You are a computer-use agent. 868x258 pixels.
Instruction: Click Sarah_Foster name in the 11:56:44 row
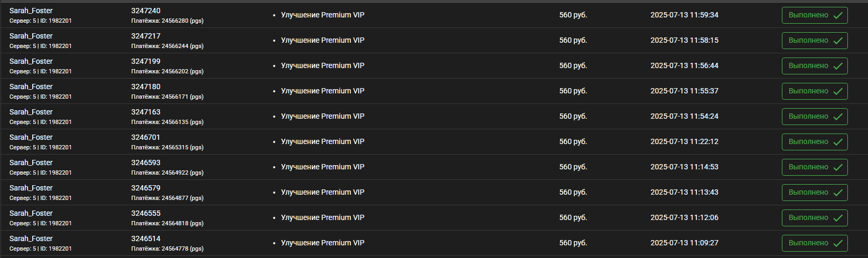click(x=31, y=61)
